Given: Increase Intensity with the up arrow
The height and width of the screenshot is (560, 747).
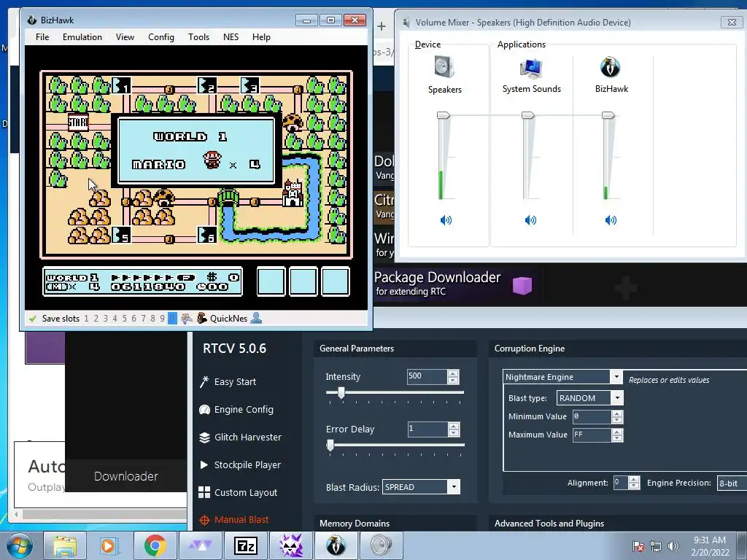Looking at the screenshot, I should tap(453, 373).
